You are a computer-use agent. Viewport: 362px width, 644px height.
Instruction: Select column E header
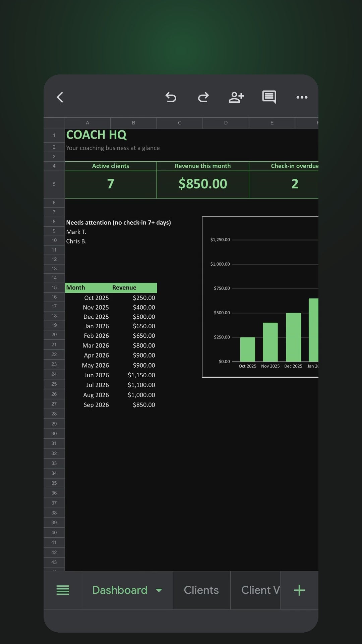272,123
